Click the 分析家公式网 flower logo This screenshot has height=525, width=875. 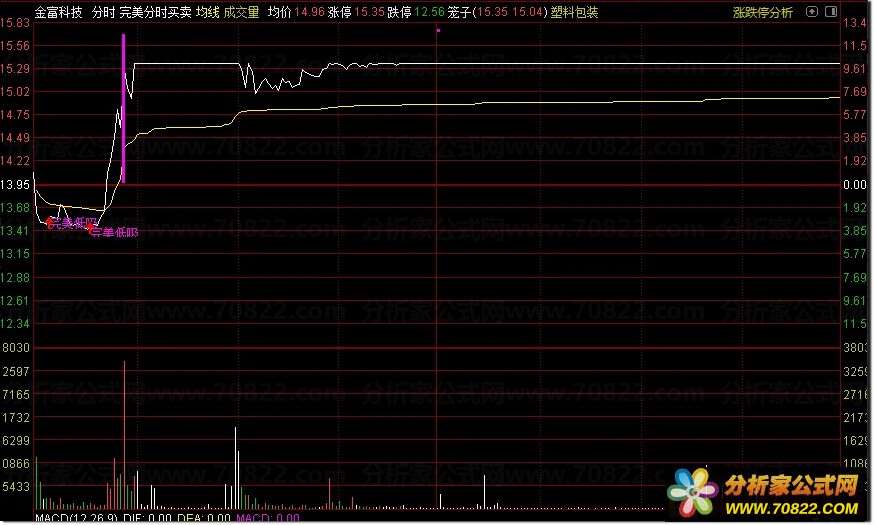pyautogui.click(x=693, y=492)
